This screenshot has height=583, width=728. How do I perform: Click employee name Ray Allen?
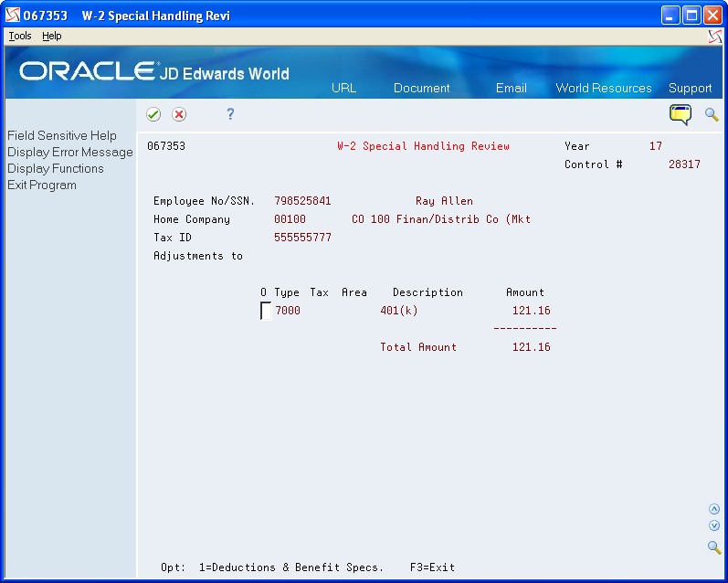(444, 201)
